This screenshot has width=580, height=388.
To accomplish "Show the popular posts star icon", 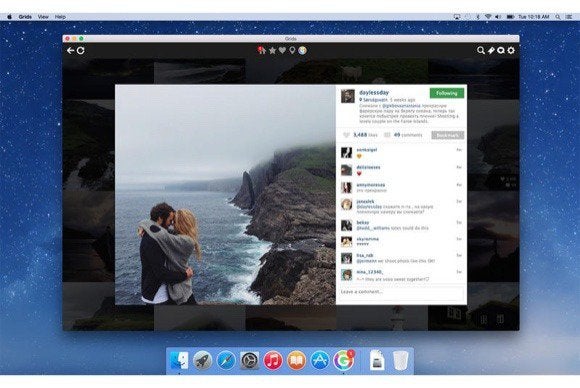I will [272, 50].
